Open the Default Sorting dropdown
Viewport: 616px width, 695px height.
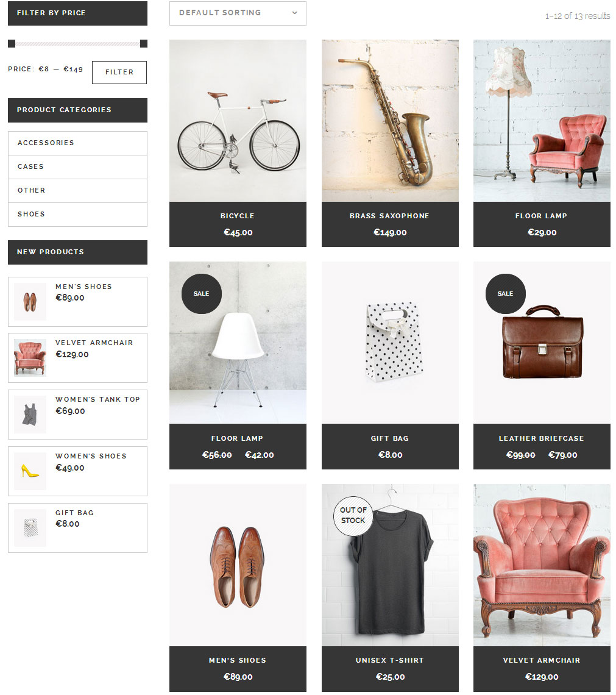click(238, 13)
